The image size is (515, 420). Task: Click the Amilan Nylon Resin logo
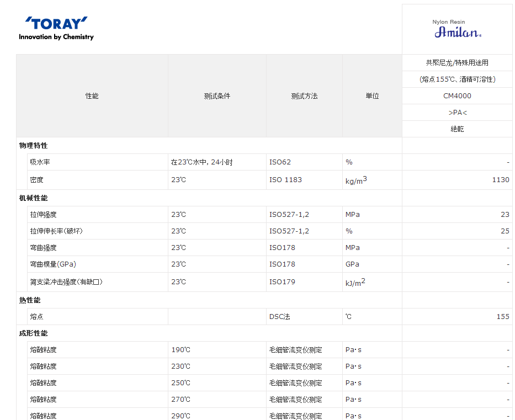[x=458, y=29]
